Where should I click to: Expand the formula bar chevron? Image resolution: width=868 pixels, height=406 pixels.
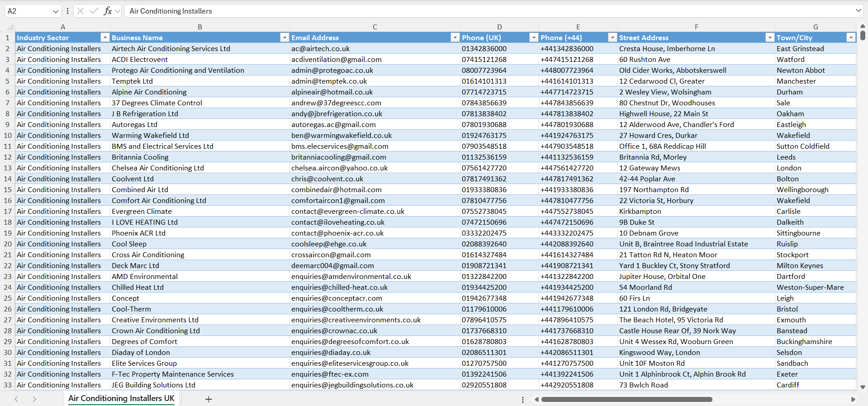[859, 10]
